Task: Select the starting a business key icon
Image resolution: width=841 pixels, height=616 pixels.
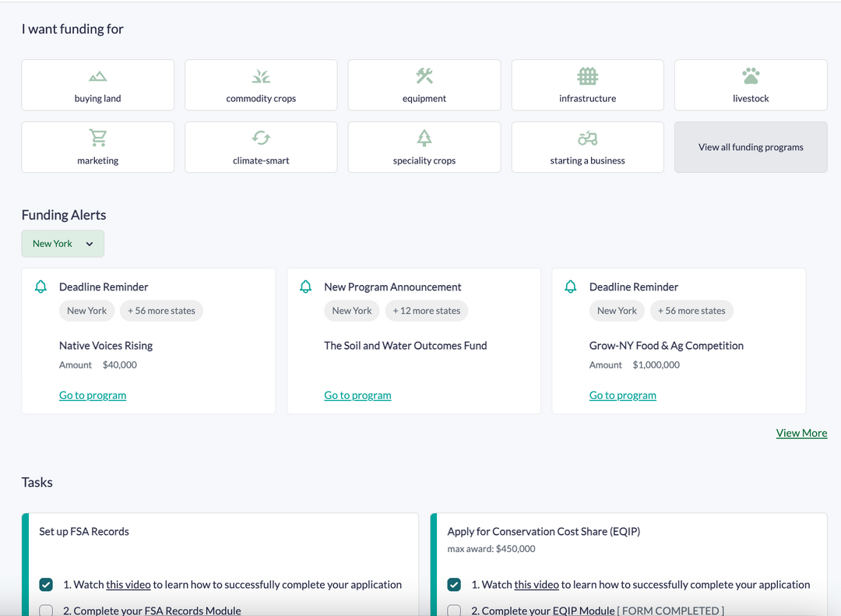Action: click(587, 138)
